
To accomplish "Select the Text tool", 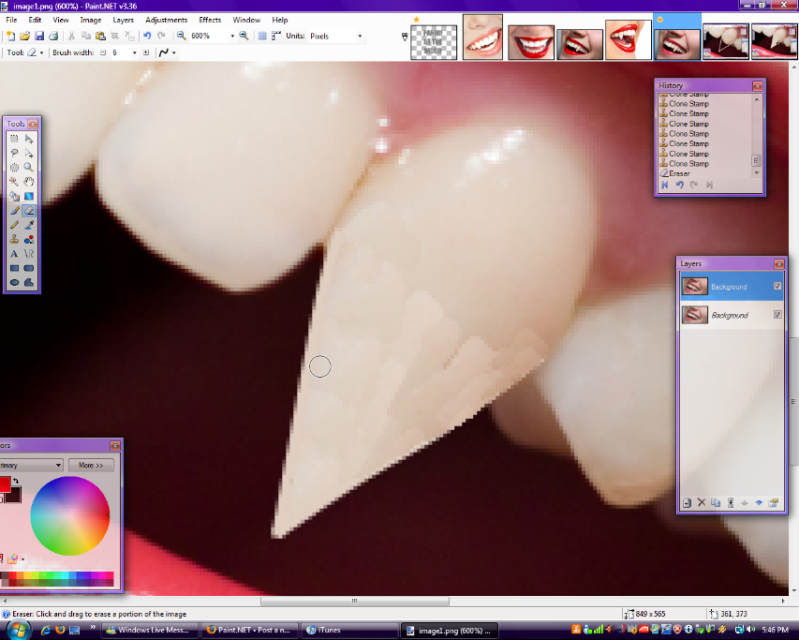I will click(x=14, y=253).
